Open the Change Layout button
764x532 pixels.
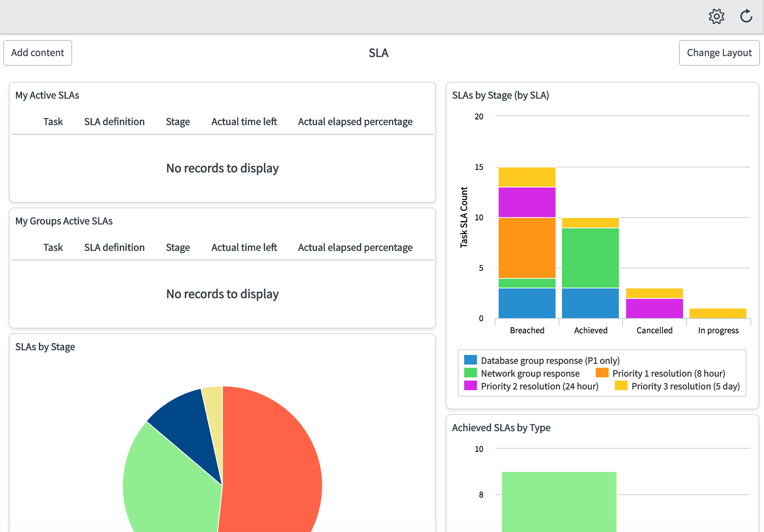pos(719,53)
